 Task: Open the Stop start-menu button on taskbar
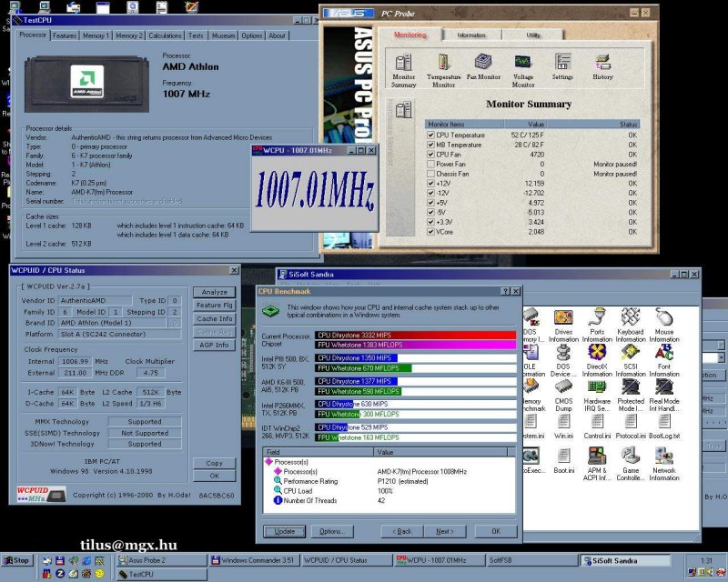coord(16,560)
